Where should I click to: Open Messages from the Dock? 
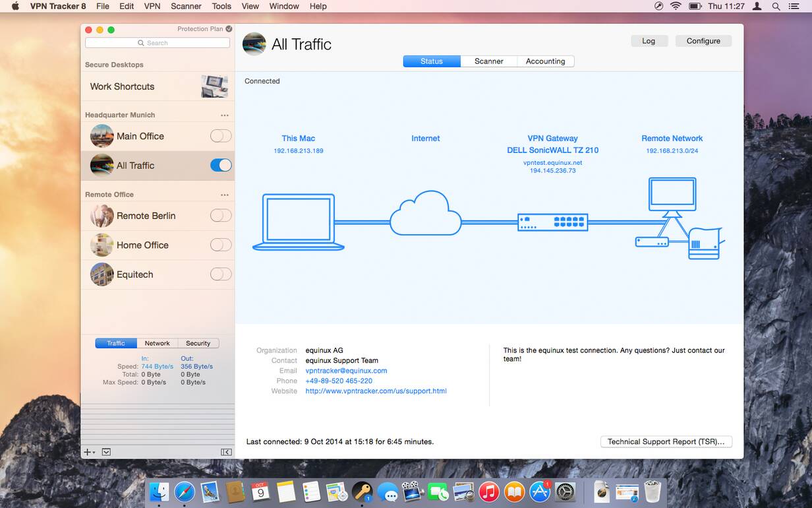click(x=388, y=492)
